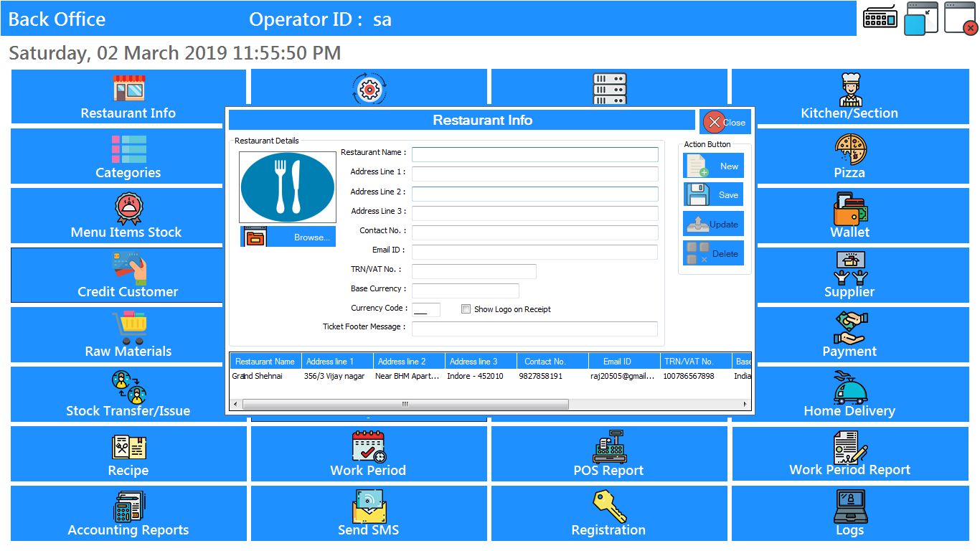Open the on-screen keyboard icon
Viewport: 980px width, 551px height.
tap(880, 17)
